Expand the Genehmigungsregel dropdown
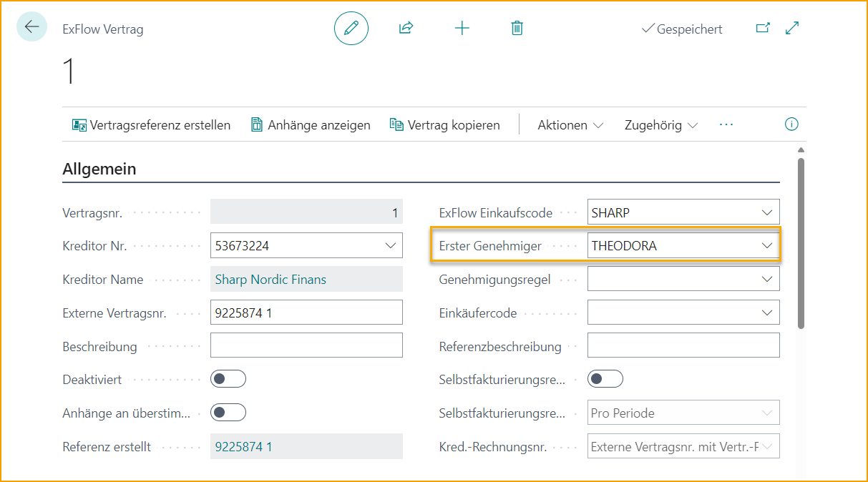Viewport: 868px width, 482px height. pos(768,279)
